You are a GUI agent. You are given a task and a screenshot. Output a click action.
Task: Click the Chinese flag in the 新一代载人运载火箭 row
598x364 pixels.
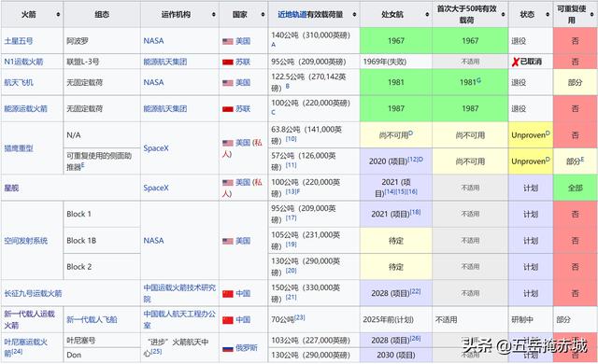point(228,320)
